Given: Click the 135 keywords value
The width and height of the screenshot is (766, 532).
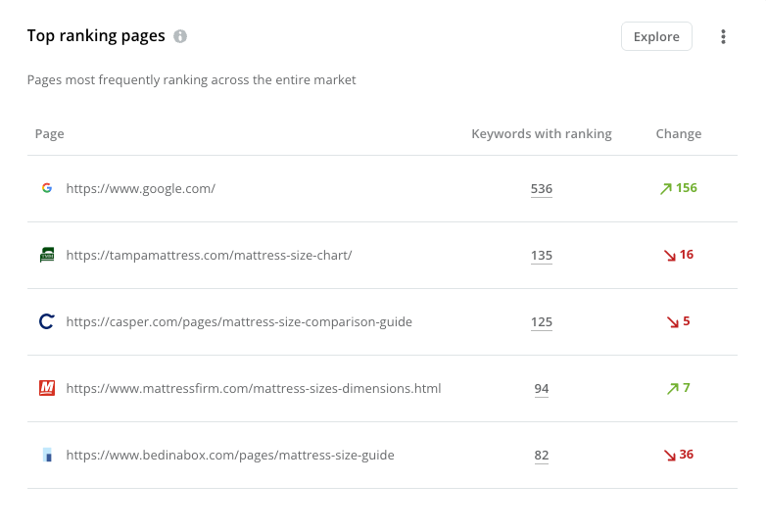Looking at the screenshot, I should click(x=542, y=256).
